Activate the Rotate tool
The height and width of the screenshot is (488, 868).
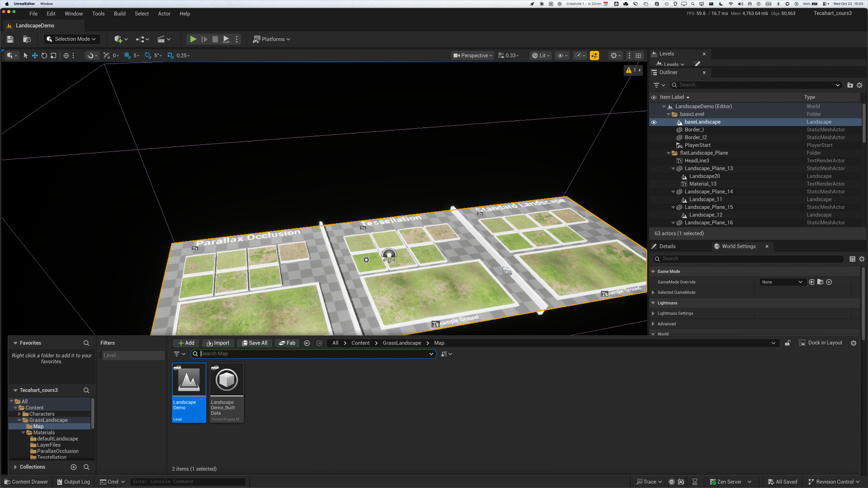click(x=44, y=56)
